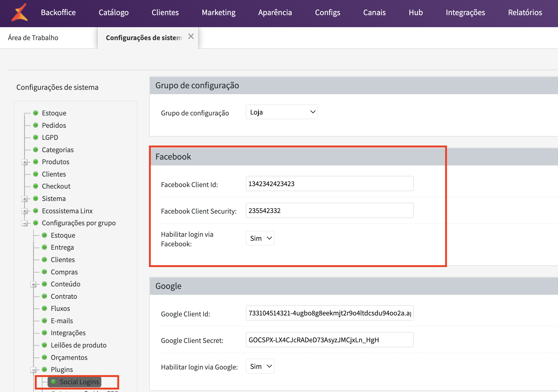
Task: Open the Canais menu
Action: click(374, 12)
